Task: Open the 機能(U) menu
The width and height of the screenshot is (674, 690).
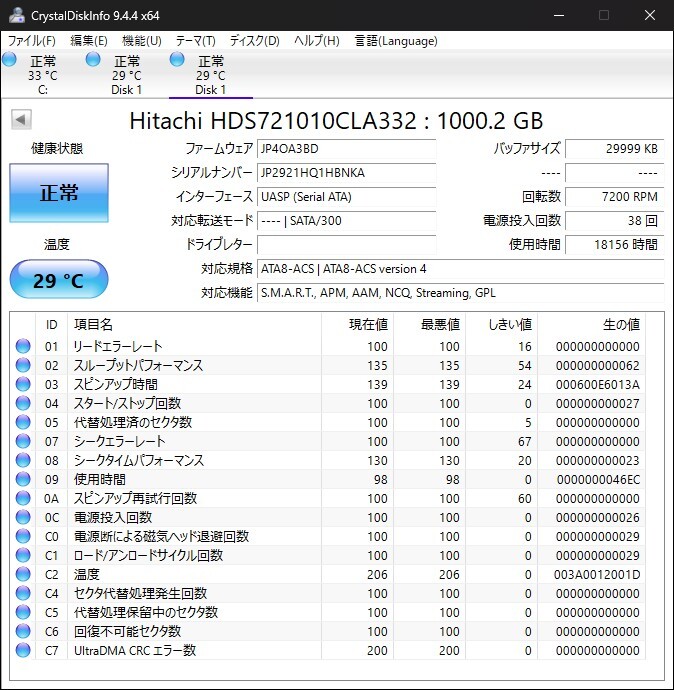Action: [141, 41]
